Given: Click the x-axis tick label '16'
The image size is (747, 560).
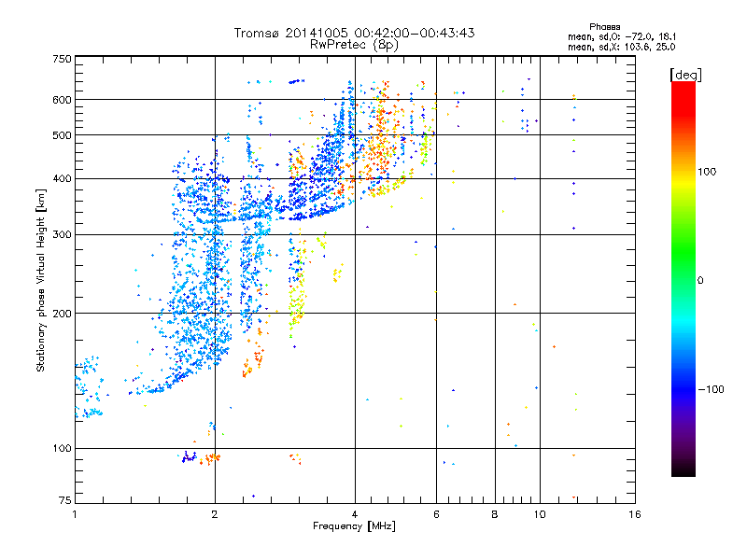Looking at the screenshot, I should click(635, 514).
